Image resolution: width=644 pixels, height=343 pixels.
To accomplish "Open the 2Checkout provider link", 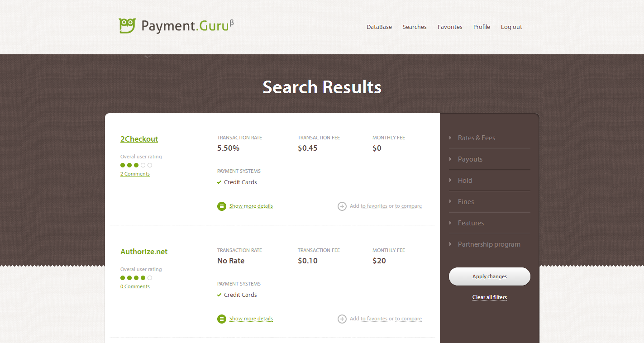I will (x=139, y=139).
